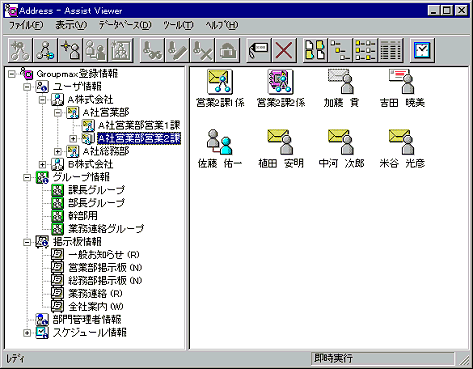473x369 pixels.
Task: Select 一般お知らせ (R) bulletin board
Action: click(x=104, y=255)
